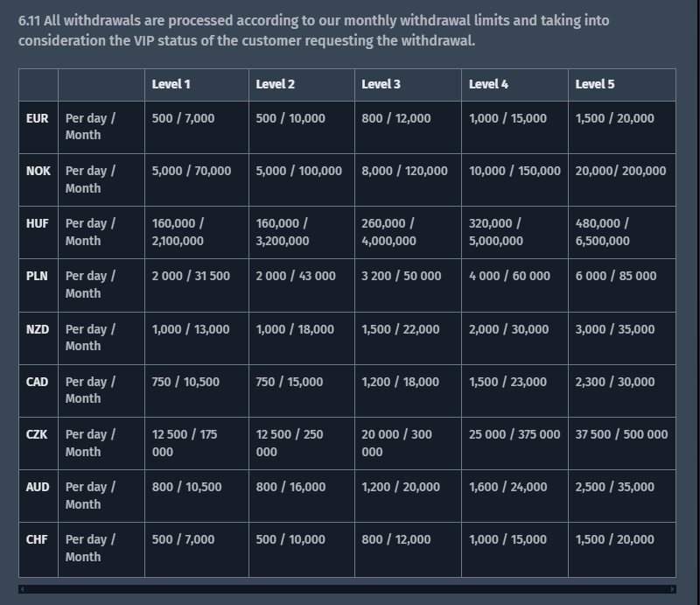Click the CAD currency row label
The width and height of the screenshot is (700, 605).
tap(38, 382)
